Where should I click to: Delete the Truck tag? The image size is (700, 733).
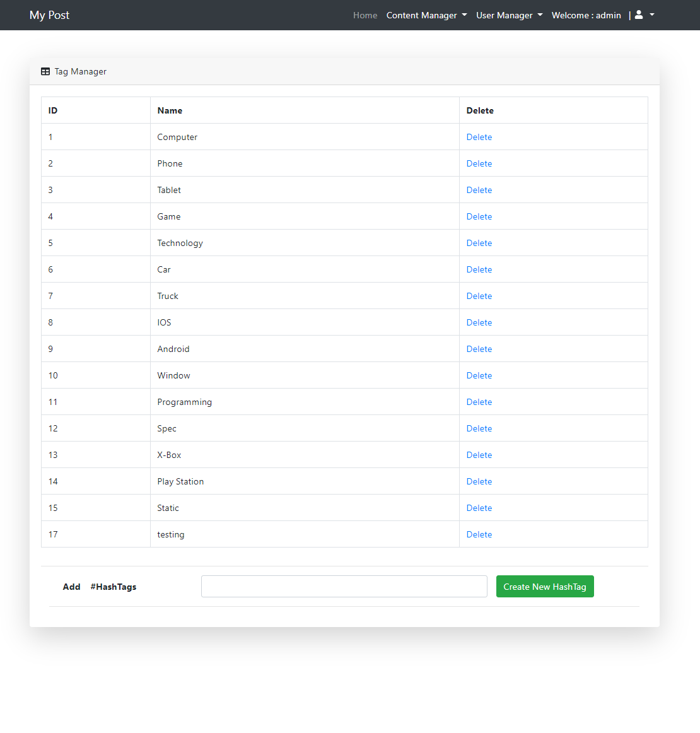click(x=479, y=296)
